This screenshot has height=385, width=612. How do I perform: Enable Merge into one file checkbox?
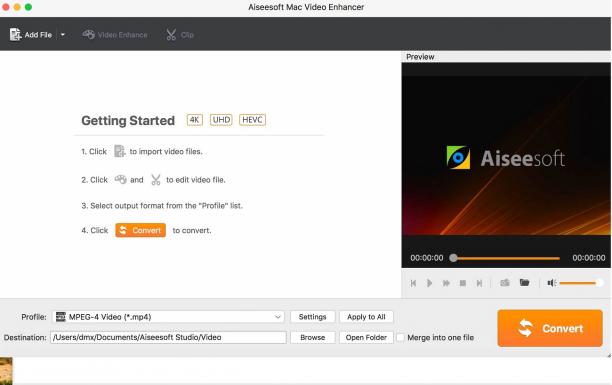coord(400,337)
